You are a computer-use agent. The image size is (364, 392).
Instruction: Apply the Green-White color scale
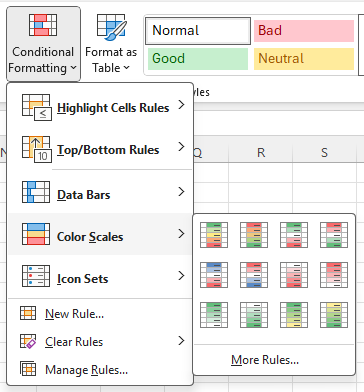coord(214,315)
